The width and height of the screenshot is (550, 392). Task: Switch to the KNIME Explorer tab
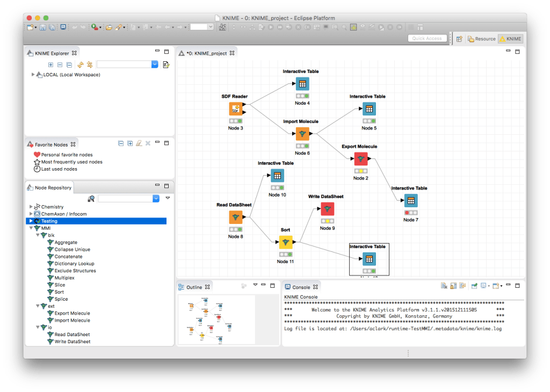[52, 54]
